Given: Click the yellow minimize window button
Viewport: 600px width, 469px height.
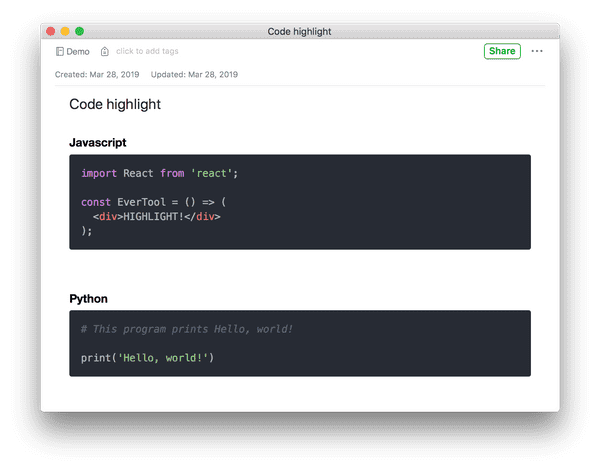Looking at the screenshot, I should (x=65, y=31).
